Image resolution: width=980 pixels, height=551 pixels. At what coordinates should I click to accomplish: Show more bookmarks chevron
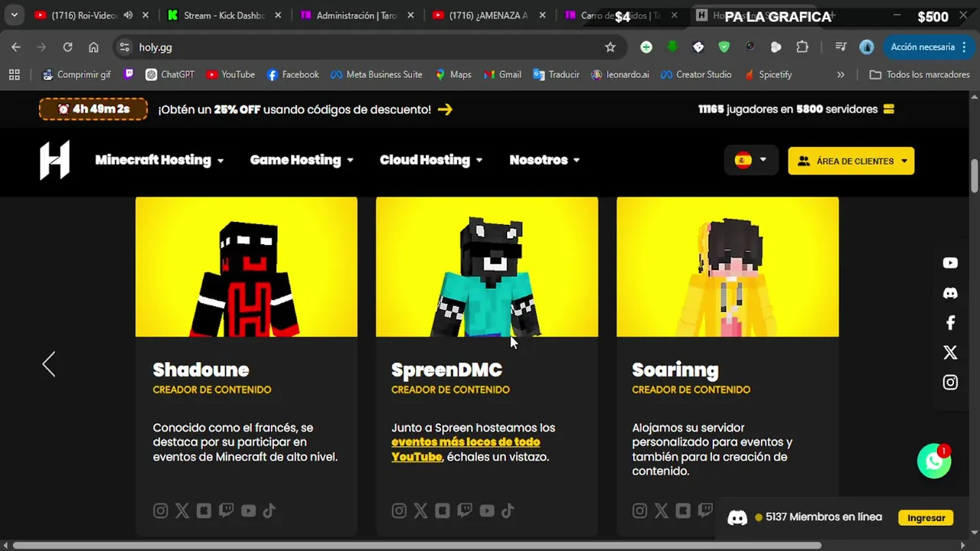click(x=841, y=74)
